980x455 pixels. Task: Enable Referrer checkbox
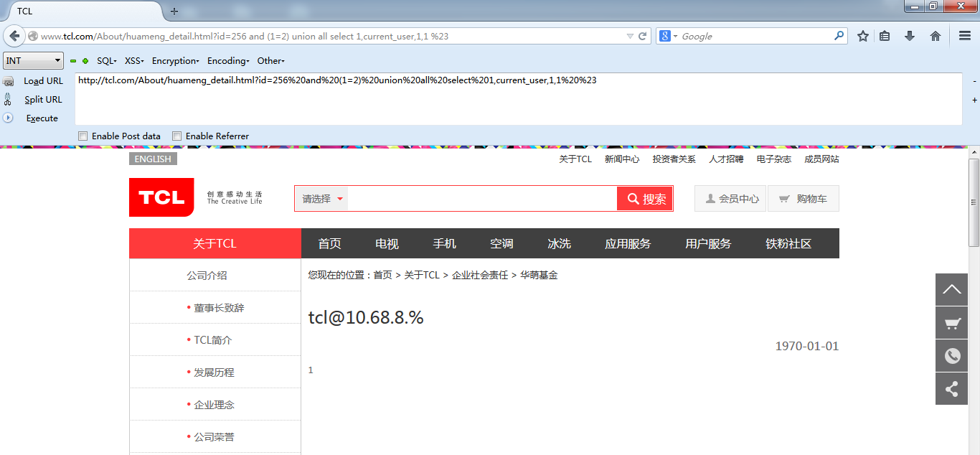click(176, 136)
